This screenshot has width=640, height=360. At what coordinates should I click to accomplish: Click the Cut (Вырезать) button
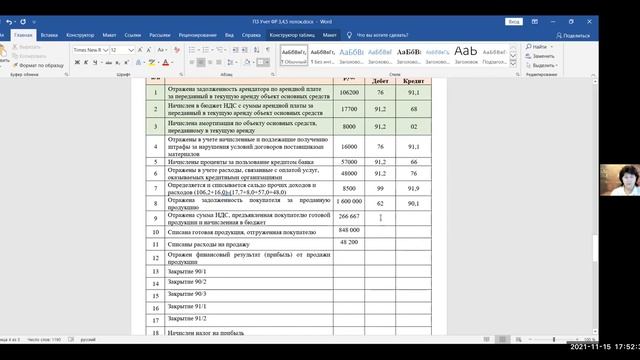(x=27, y=47)
